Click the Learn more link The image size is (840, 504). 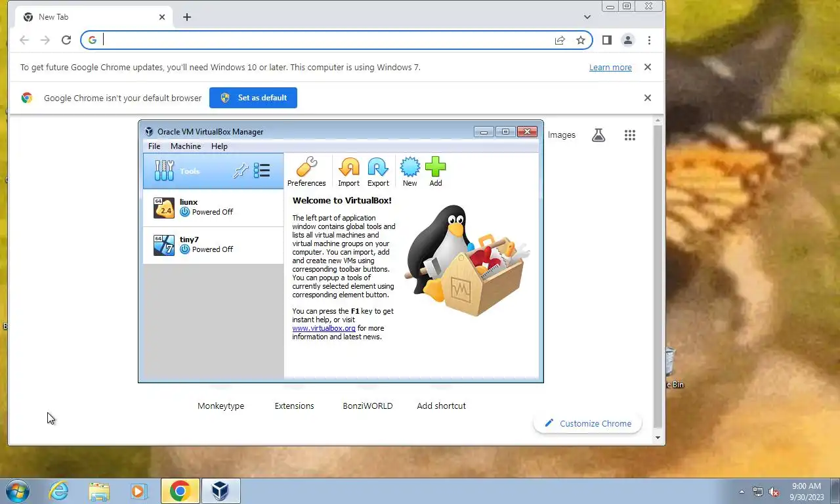pos(610,67)
